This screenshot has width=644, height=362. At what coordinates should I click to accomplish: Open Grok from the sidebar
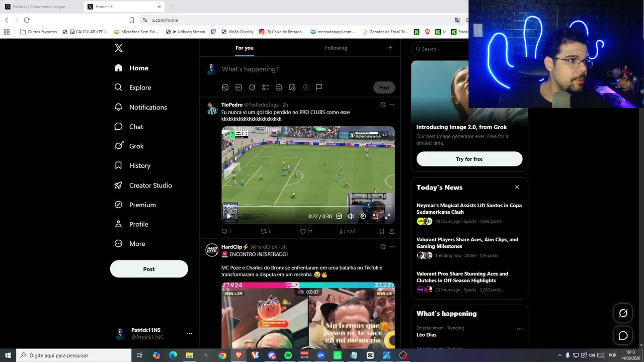pyautogui.click(x=129, y=146)
